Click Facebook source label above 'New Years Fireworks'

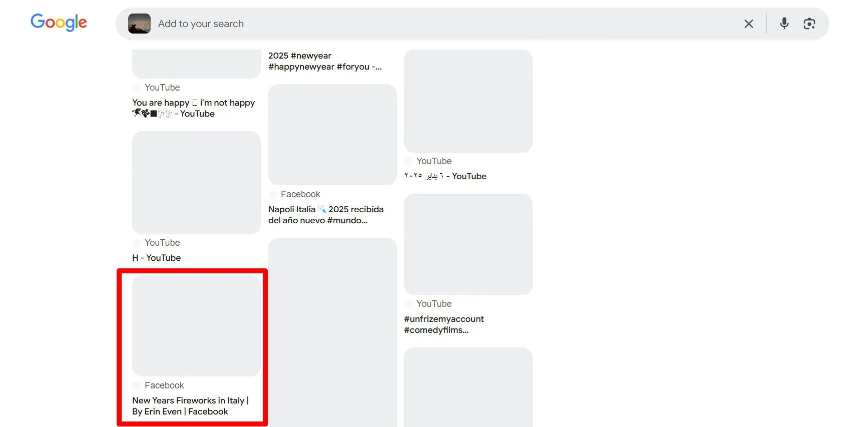tap(164, 385)
